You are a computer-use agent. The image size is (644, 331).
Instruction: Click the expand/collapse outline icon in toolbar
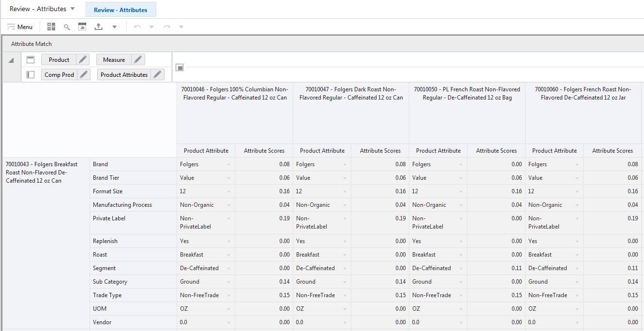(51, 27)
